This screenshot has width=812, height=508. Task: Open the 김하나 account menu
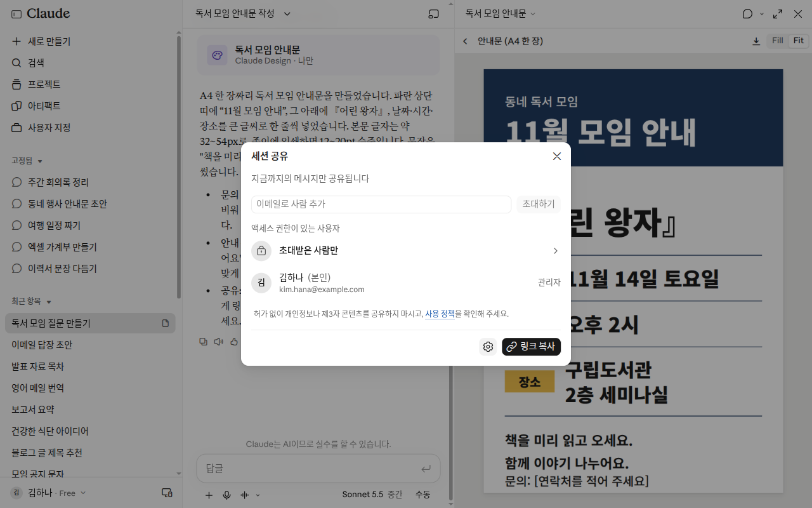click(x=48, y=493)
